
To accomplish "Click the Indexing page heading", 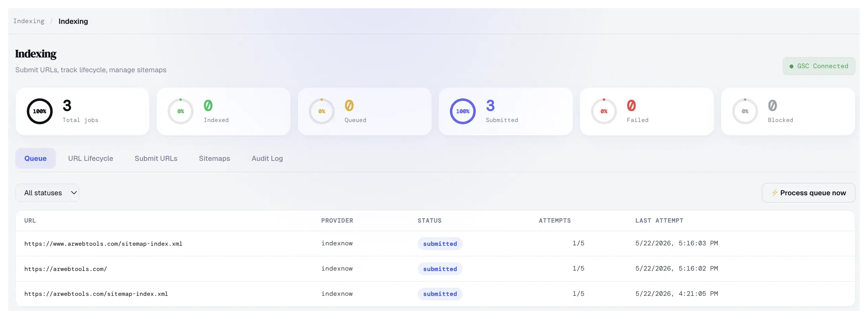I will pos(36,54).
